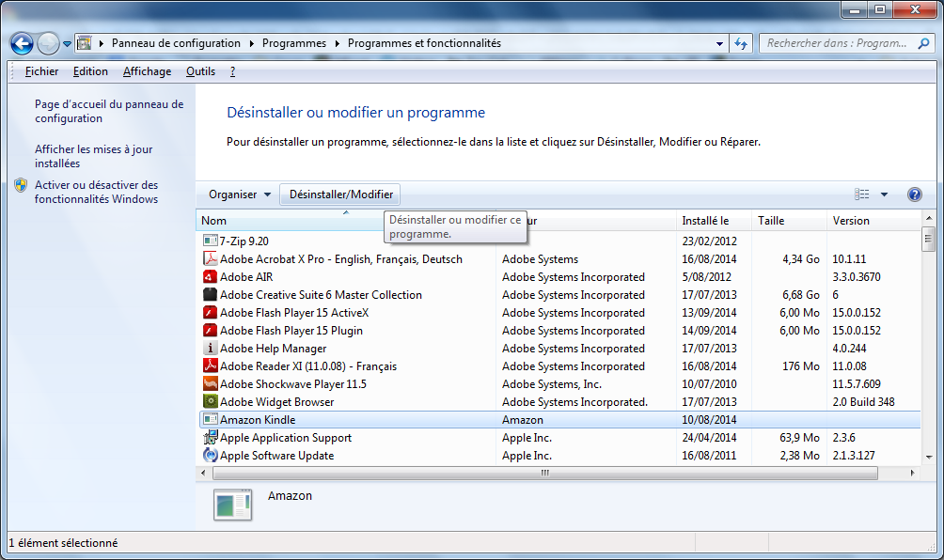Select the Adobe Shockwave Player 11.5 name
This screenshot has height=560, width=944.
[x=293, y=383]
